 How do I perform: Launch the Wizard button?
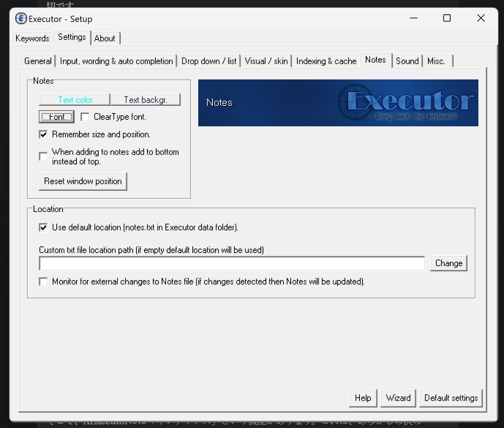click(398, 398)
